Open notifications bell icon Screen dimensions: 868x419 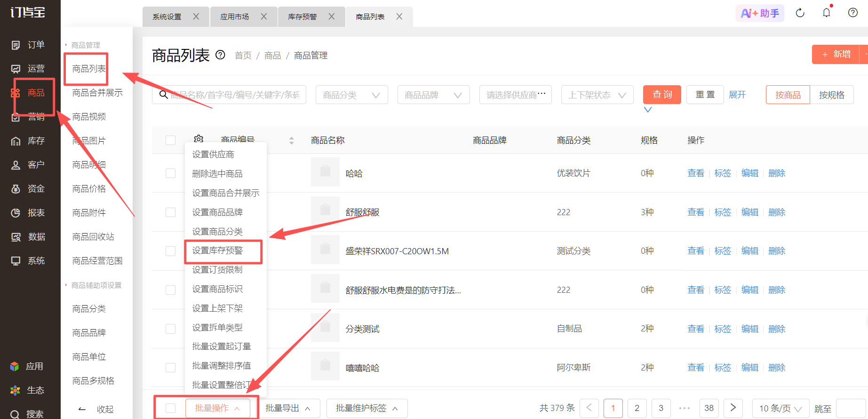tap(827, 13)
